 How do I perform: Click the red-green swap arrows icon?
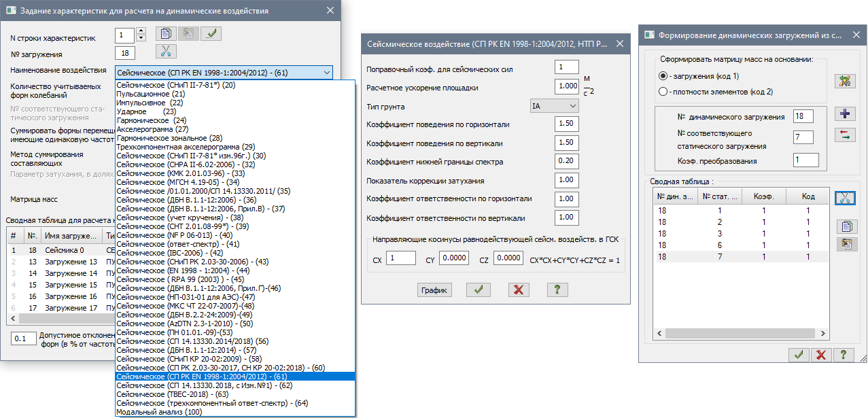(x=845, y=135)
